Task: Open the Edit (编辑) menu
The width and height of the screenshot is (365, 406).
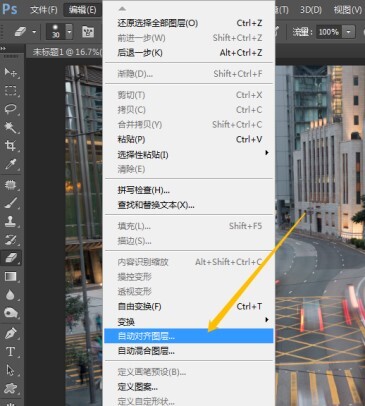Action: [x=82, y=10]
